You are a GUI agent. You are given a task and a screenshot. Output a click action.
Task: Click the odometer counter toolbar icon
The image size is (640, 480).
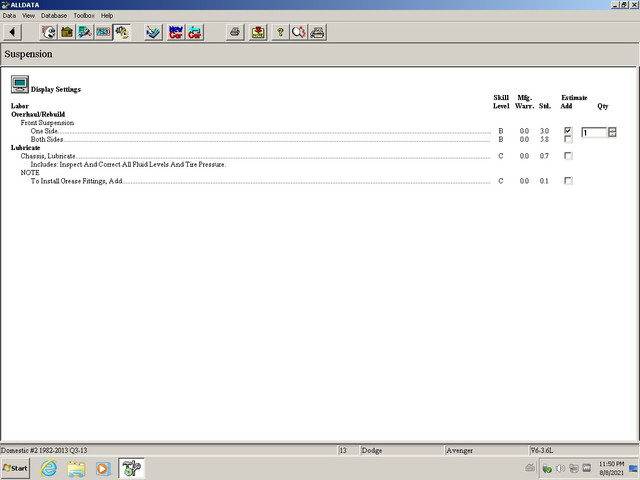[104, 32]
